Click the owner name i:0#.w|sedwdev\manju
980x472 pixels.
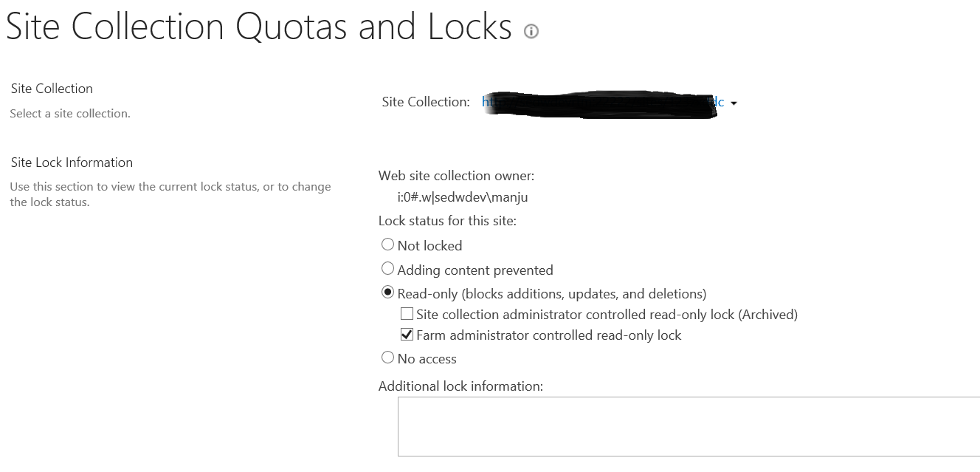[x=463, y=197]
